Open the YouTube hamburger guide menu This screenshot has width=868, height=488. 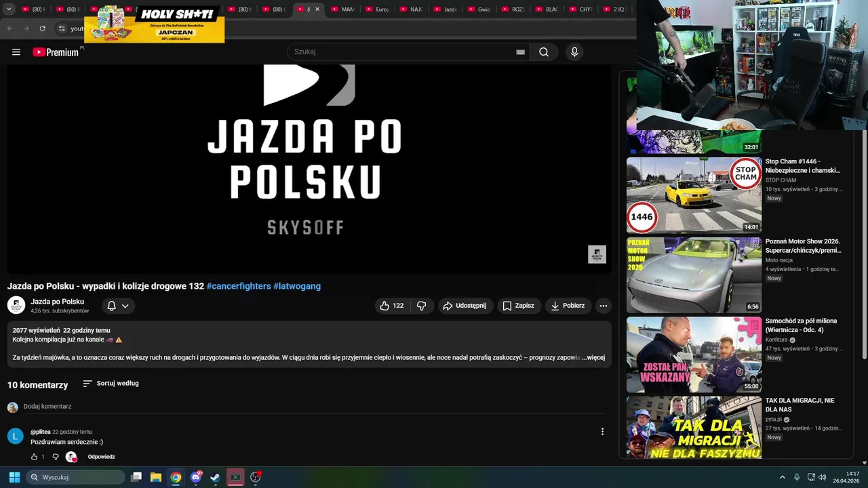click(16, 52)
